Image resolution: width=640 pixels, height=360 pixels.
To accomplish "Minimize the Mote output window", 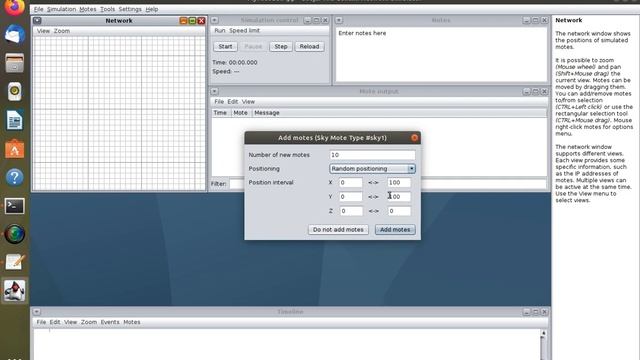I will pyautogui.click(x=527, y=91).
